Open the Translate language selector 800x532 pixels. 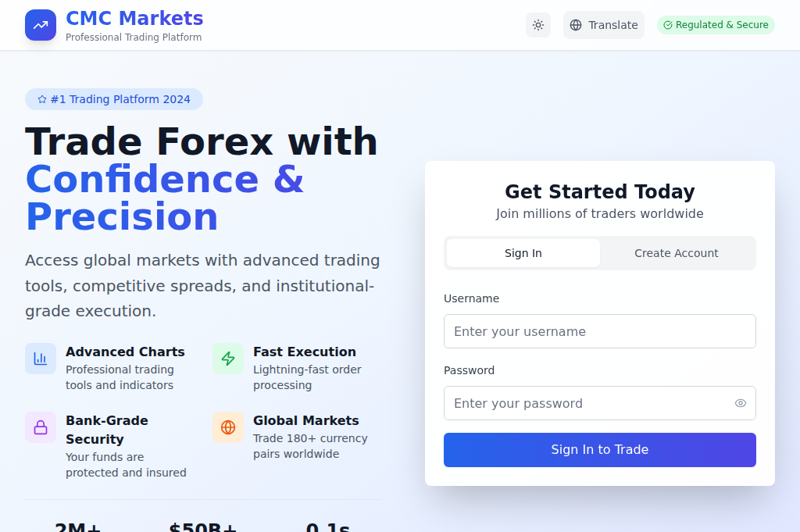(604, 24)
